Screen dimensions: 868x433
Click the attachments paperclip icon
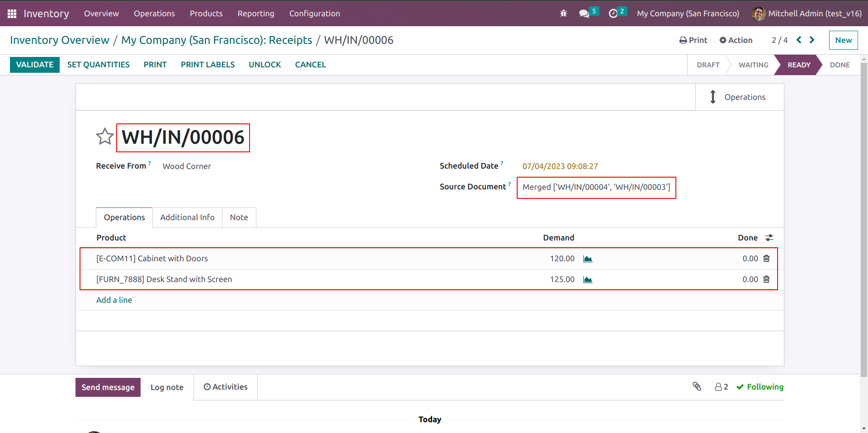697,386
